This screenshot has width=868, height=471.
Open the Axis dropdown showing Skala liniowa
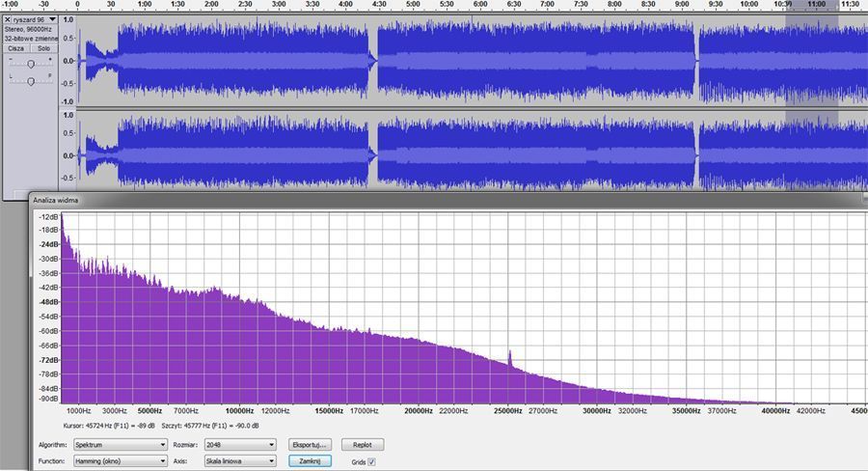(240, 461)
